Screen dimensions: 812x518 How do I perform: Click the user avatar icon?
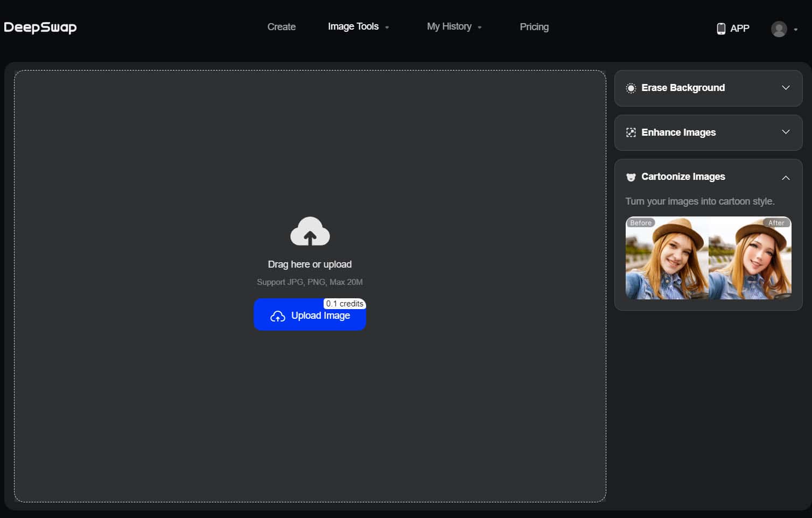coord(779,29)
